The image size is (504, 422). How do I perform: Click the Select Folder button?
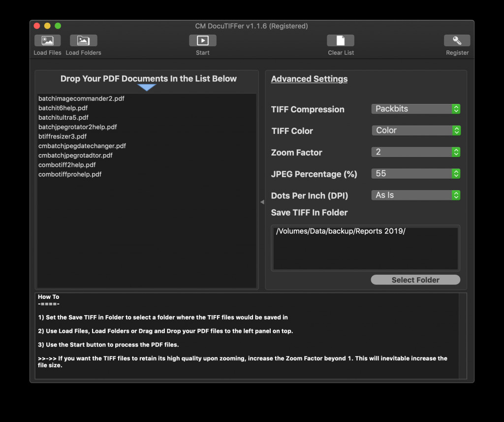tap(415, 280)
